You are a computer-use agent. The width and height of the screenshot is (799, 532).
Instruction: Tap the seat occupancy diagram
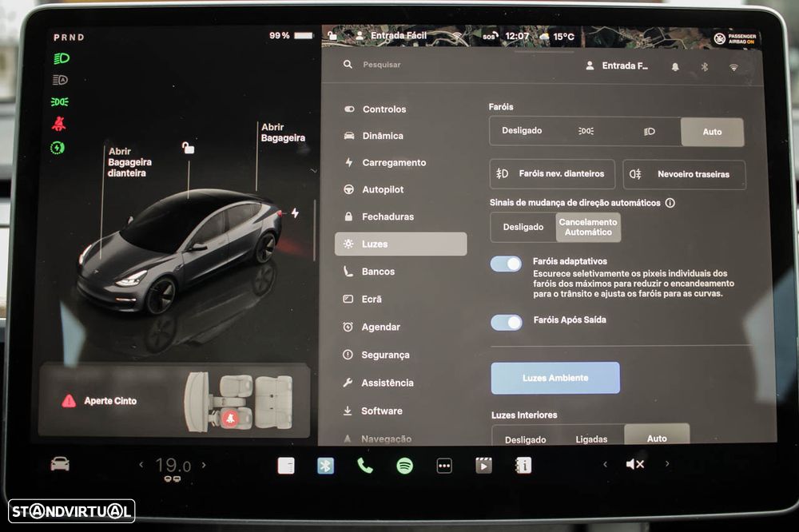pos(239,402)
